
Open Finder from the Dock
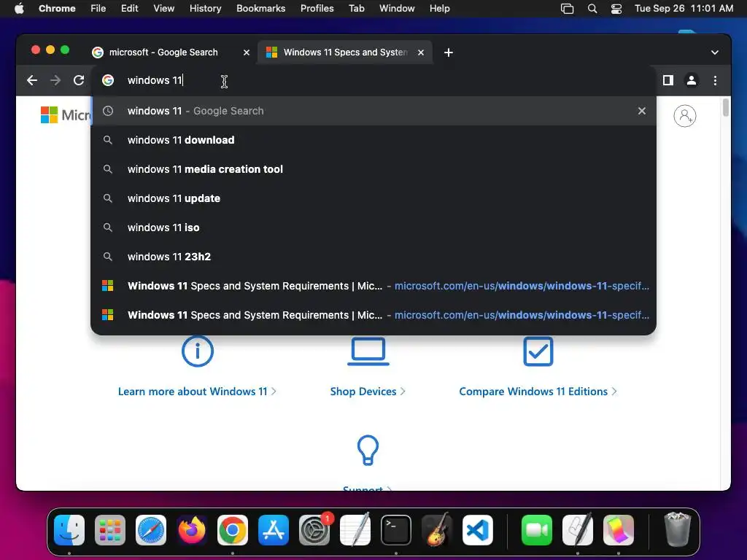click(69, 530)
